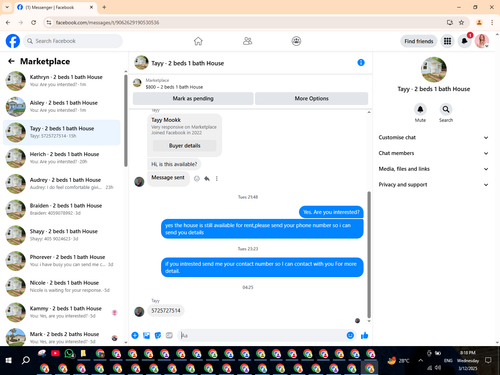This screenshot has height=375, width=500.
Task: Open Aisley conversation
Action: 62,106
